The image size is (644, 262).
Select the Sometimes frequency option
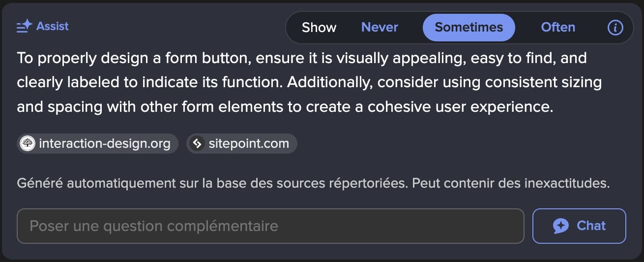pyautogui.click(x=468, y=28)
